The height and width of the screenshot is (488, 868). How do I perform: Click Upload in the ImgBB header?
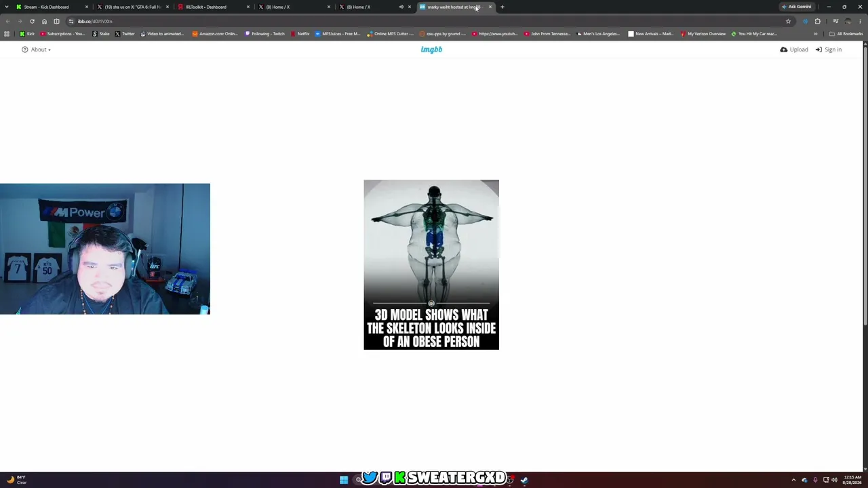coord(794,49)
